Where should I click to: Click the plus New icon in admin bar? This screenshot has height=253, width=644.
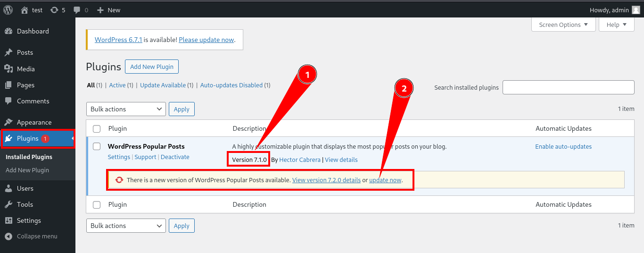[x=100, y=10]
